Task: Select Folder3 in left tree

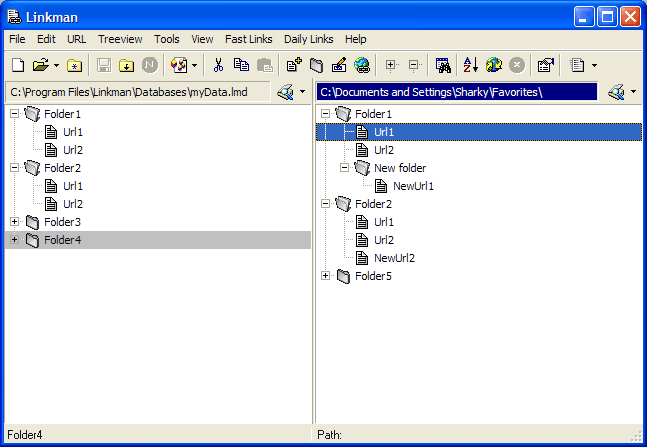Action: click(x=62, y=222)
